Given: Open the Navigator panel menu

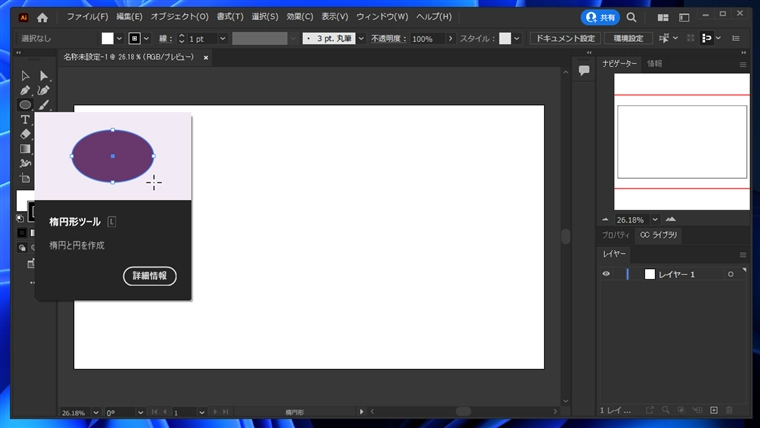Looking at the screenshot, I should (743, 64).
